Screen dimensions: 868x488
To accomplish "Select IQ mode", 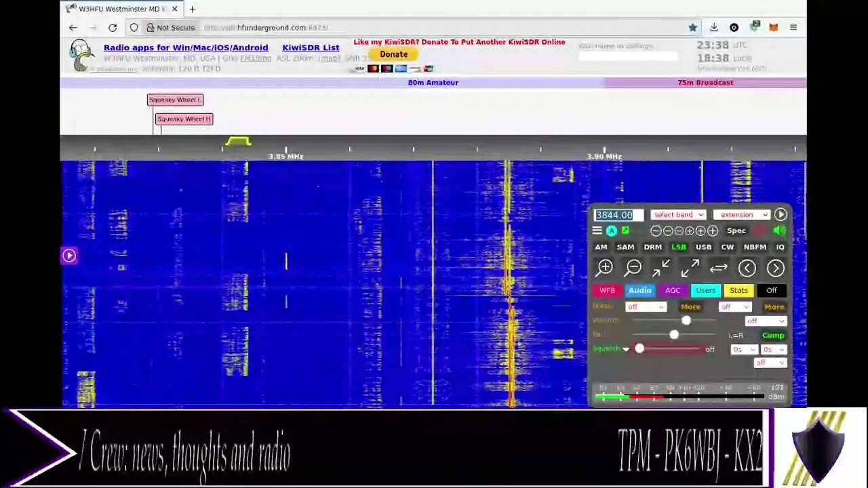I will [x=780, y=247].
